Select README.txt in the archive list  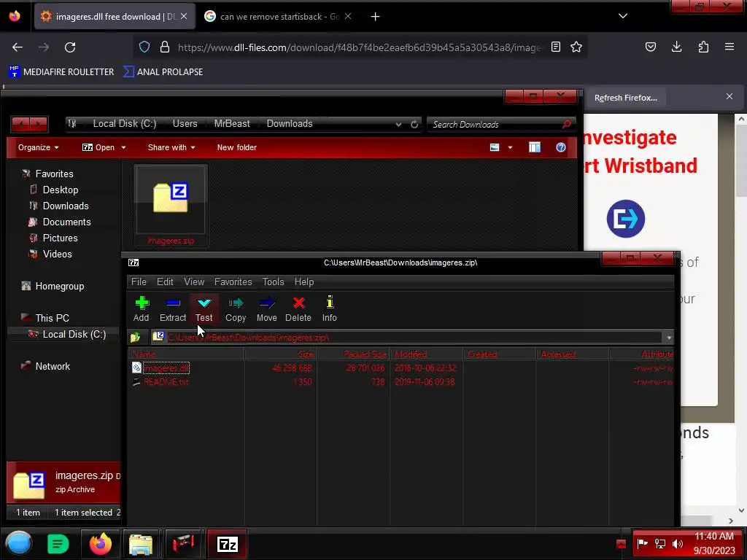(166, 382)
